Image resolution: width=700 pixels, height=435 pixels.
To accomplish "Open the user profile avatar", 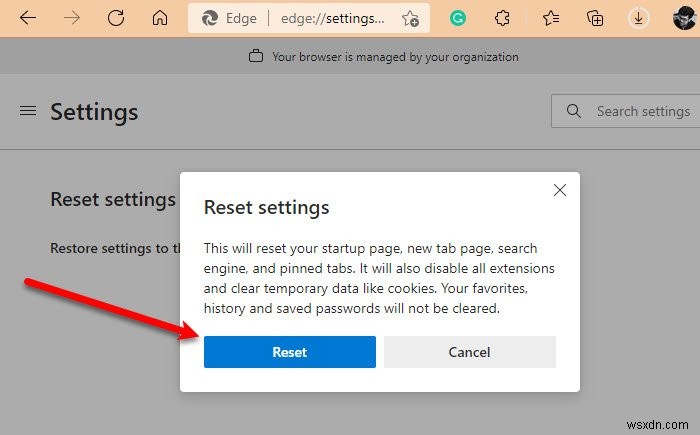I will click(682, 18).
